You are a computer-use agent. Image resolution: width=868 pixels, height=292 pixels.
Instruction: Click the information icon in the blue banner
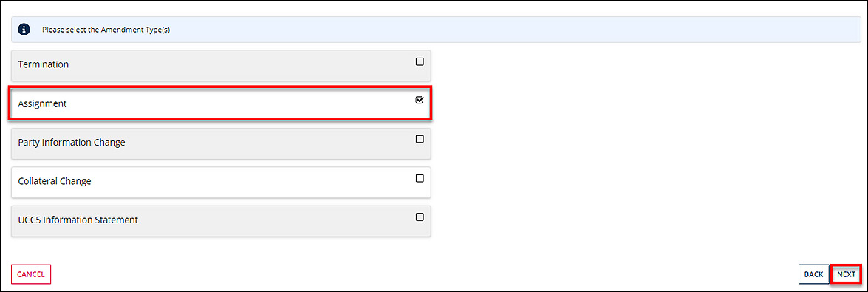[x=24, y=30]
